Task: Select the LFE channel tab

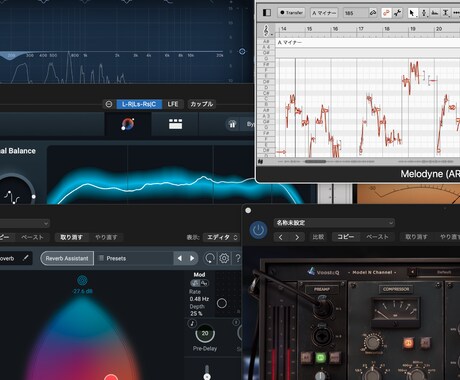Action: coord(173,104)
